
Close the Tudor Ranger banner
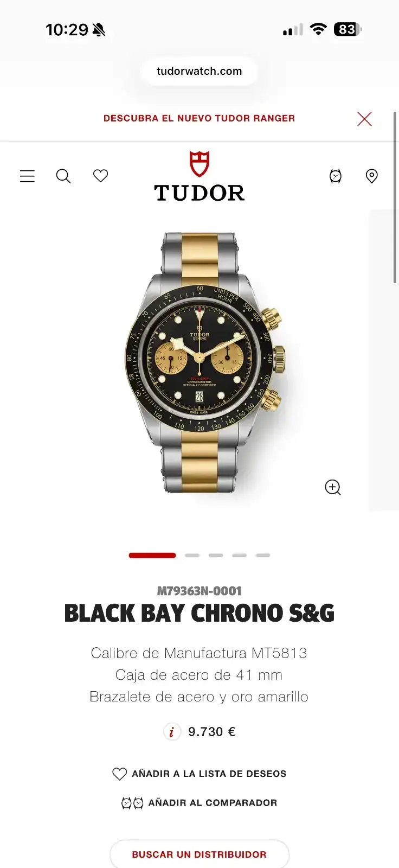click(364, 119)
